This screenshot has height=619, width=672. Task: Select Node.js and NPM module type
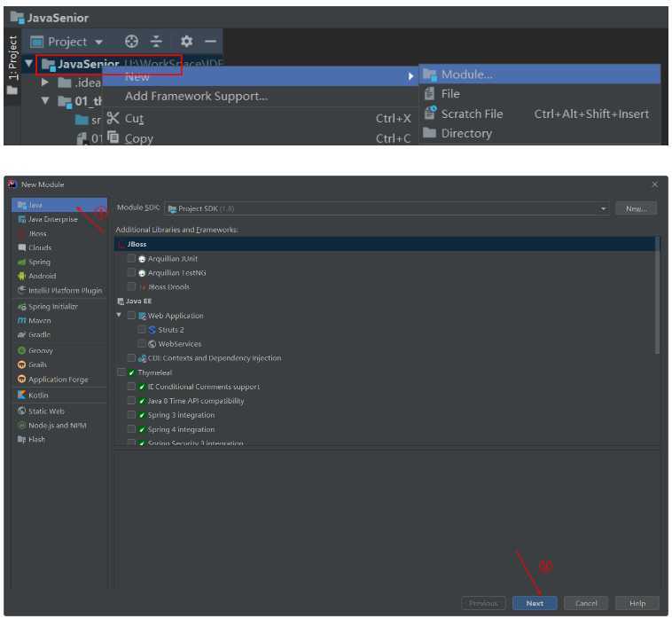59,426
